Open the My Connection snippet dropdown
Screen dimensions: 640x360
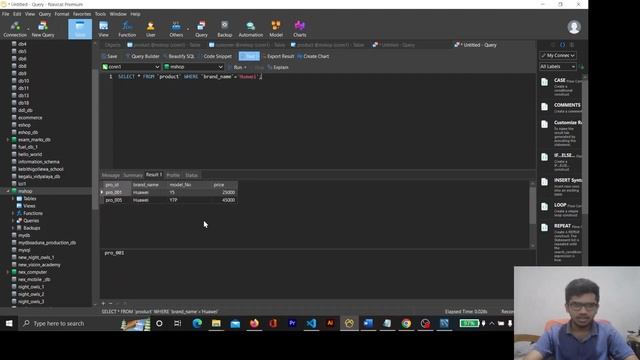tap(558, 56)
